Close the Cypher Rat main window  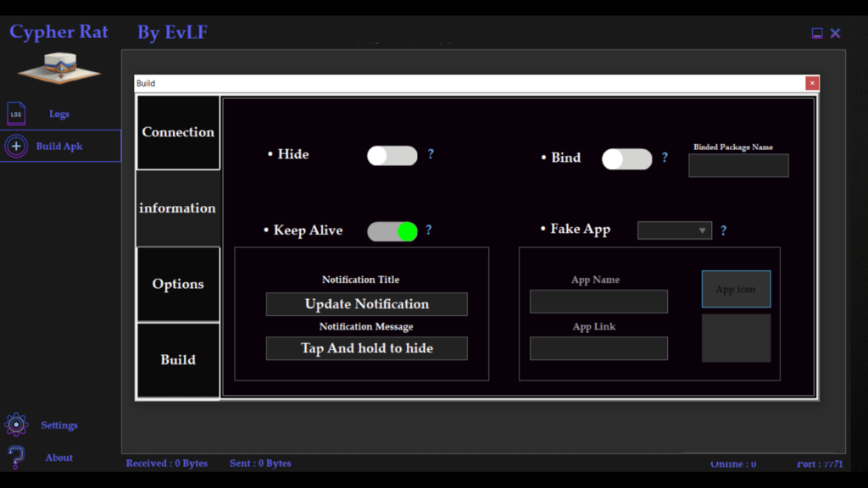(835, 33)
